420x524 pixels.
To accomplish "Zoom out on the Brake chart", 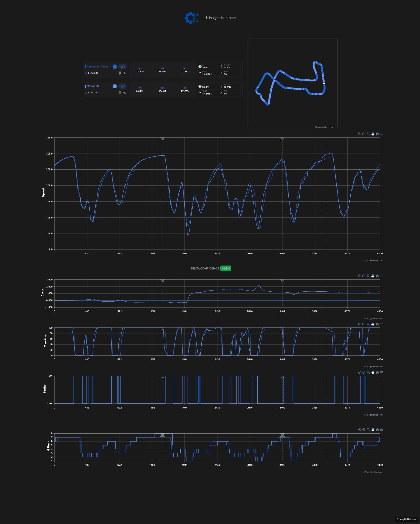I will click(x=364, y=372).
